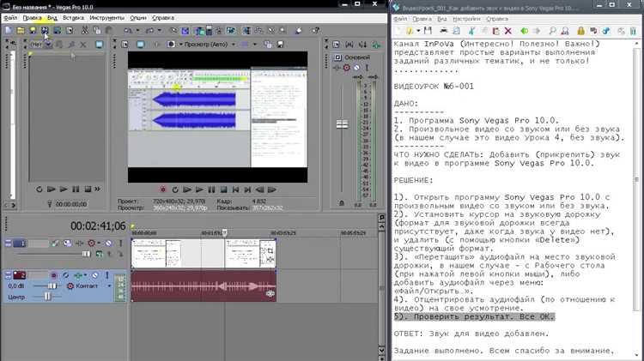Arm audio track 2 for recording
The image size is (644, 361).
coord(54,275)
